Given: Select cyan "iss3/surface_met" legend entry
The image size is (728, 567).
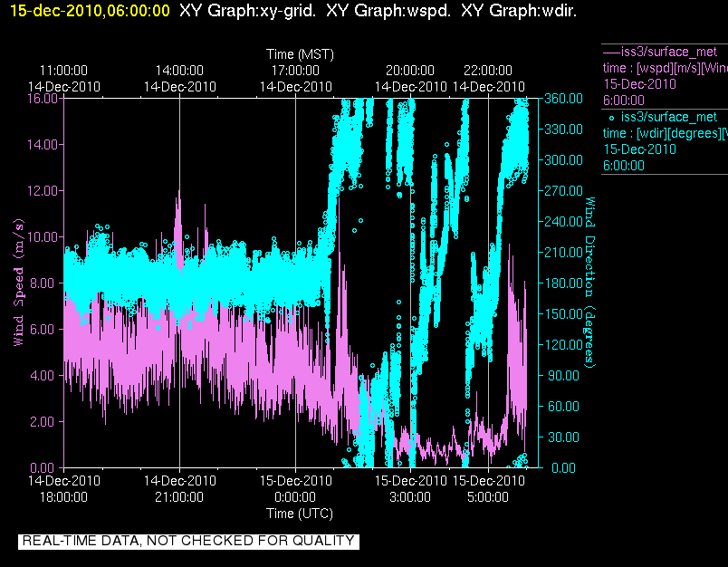Looking at the screenshot, I should 669,117.
